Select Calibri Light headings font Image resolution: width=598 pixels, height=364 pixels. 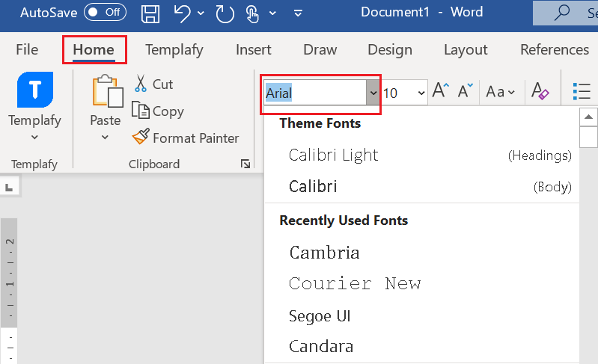[x=422, y=155]
